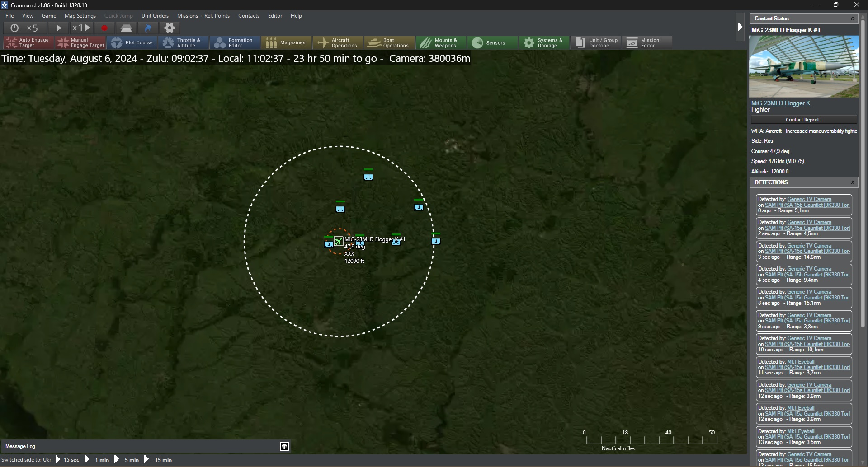Click Auto Engage Target
Screen dimensions: 868x467
[x=29, y=43]
